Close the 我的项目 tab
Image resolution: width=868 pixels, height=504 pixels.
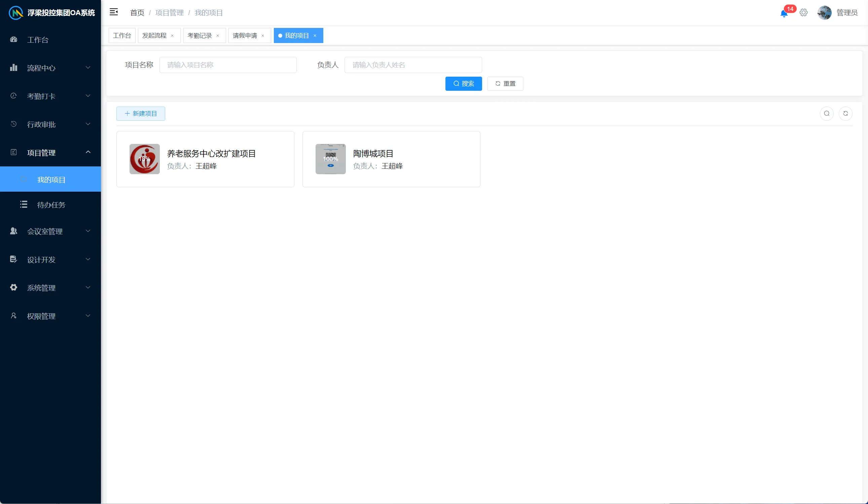tap(315, 36)
